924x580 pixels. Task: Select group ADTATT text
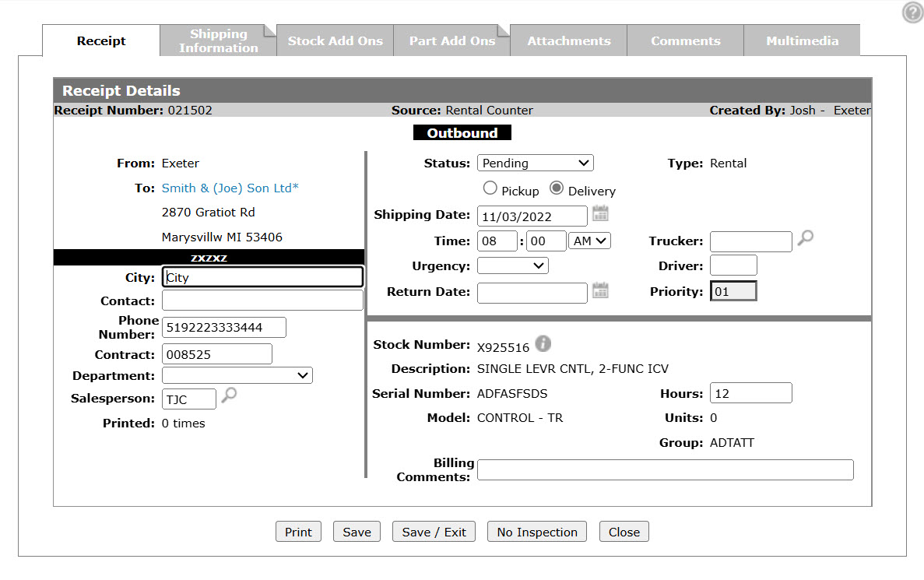732,443
